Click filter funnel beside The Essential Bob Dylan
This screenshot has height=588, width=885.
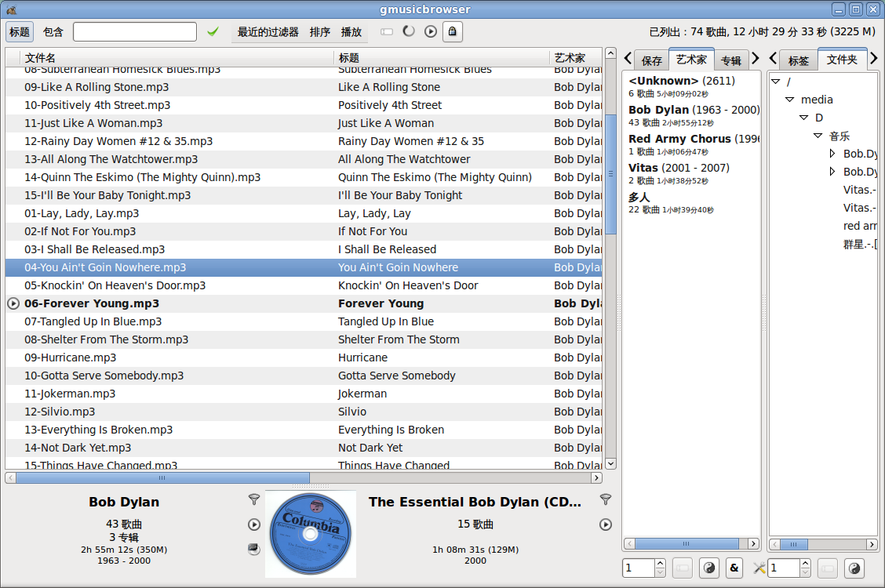606,499
